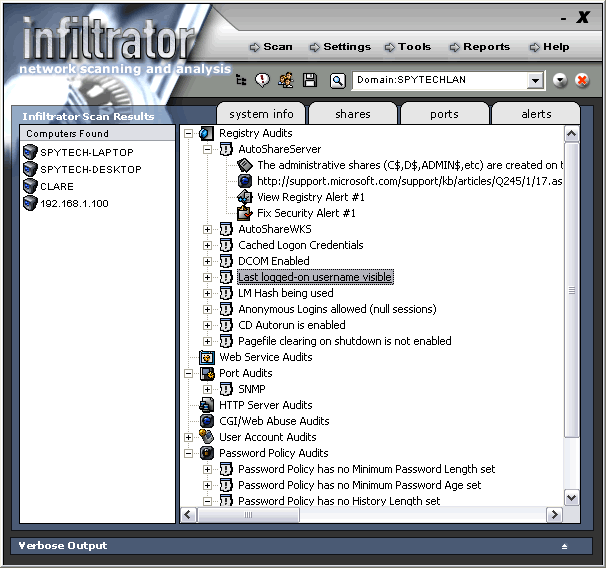Screen dimensions: 606x568
Task: Open the Domain:SPYTECHLAN dropdown
Action: 535,81
